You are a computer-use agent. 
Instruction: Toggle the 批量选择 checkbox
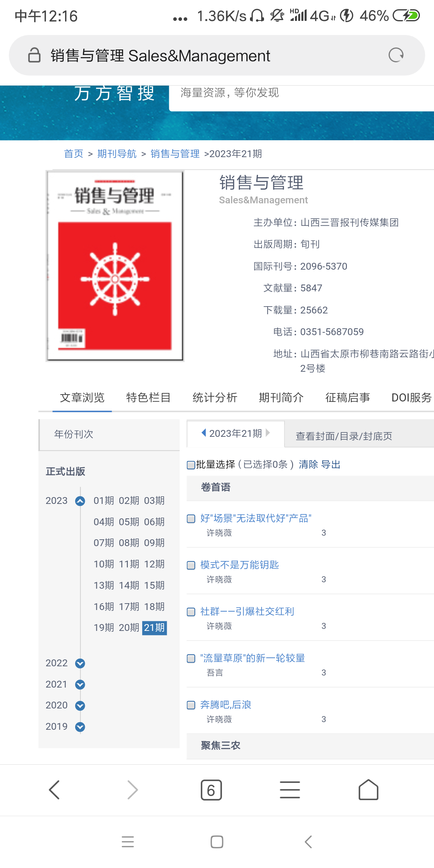point(191,465)
